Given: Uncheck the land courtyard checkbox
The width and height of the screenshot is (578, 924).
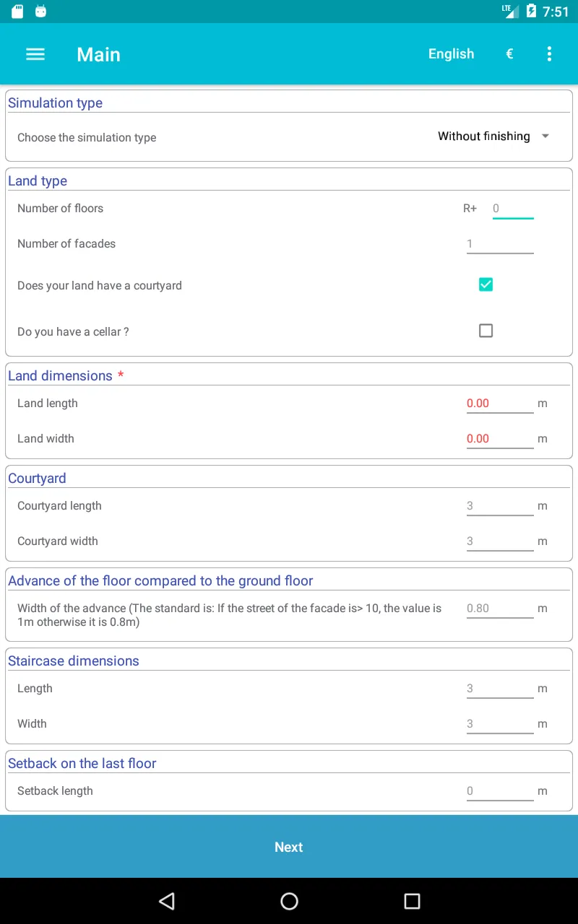Looking at the screenshot, I should (486, 284).
